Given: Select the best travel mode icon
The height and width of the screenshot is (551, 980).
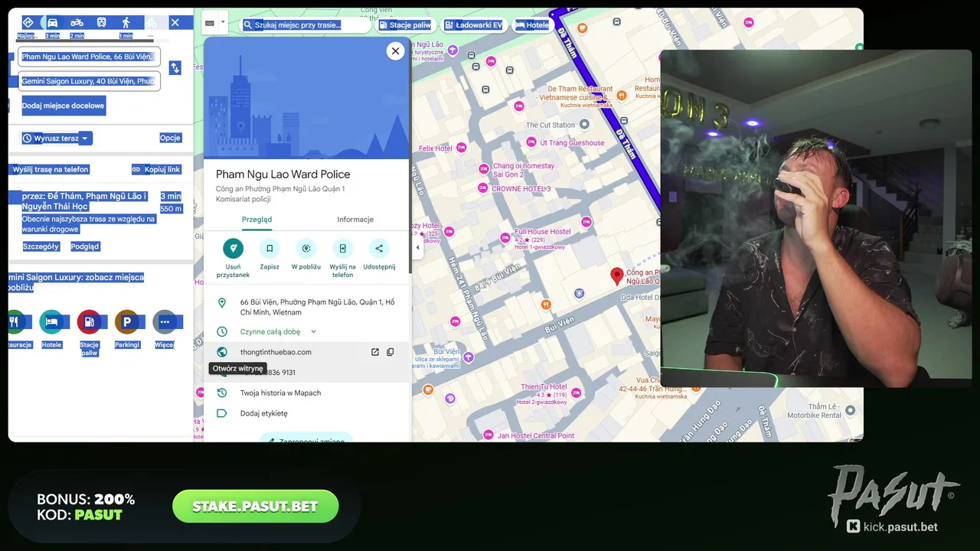Looking at the screenshot, I should coord(28,22).
